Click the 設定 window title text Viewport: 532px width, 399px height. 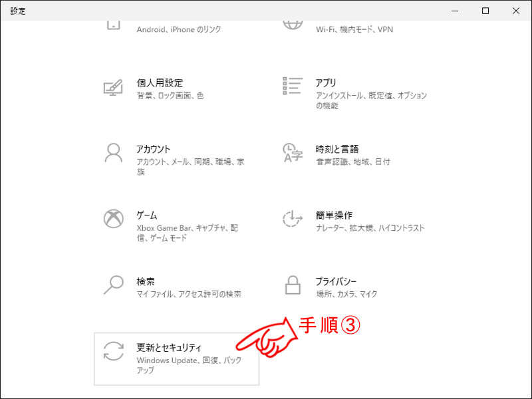point(18,11)
